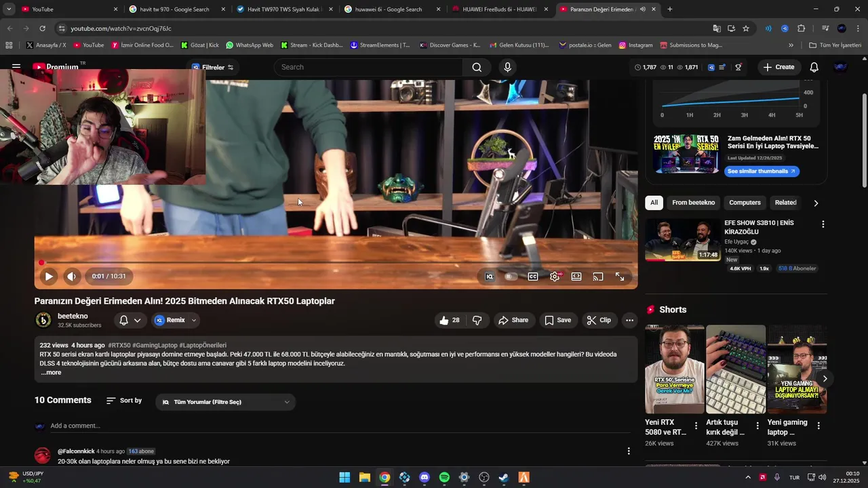This screenshot has width=868, height=488.
Task: Expand the Remix dropdown arrow
Action: point(194,320)
